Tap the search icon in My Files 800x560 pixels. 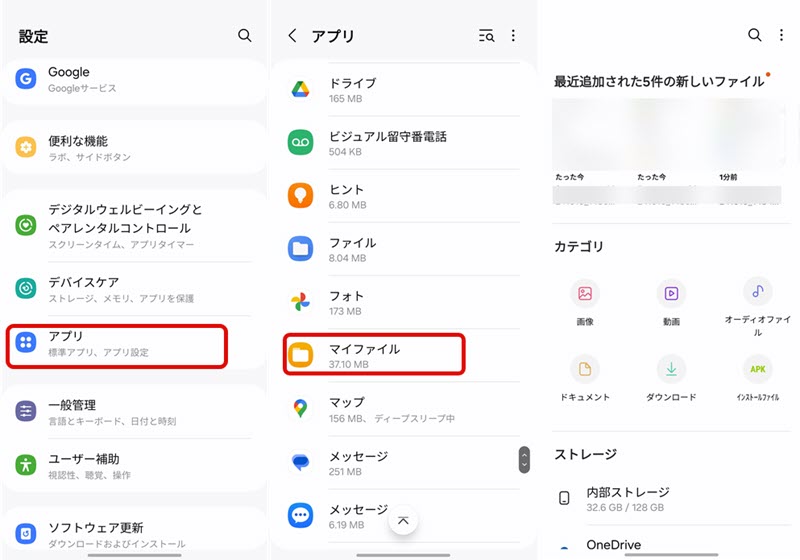click(x=755, y=35)
